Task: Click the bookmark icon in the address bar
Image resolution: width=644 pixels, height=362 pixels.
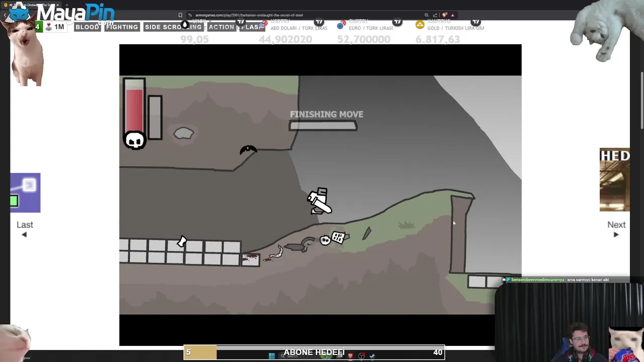Action: click(x=180, y=15)
